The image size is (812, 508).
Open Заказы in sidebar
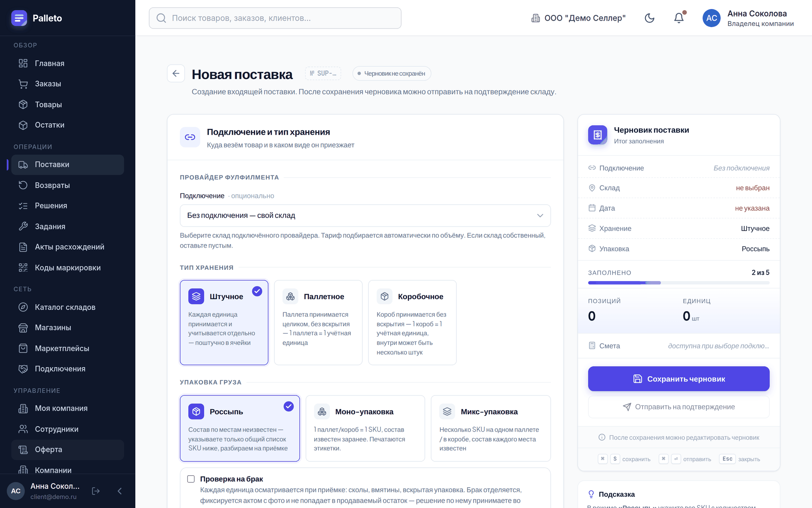(x=68, y=84)
